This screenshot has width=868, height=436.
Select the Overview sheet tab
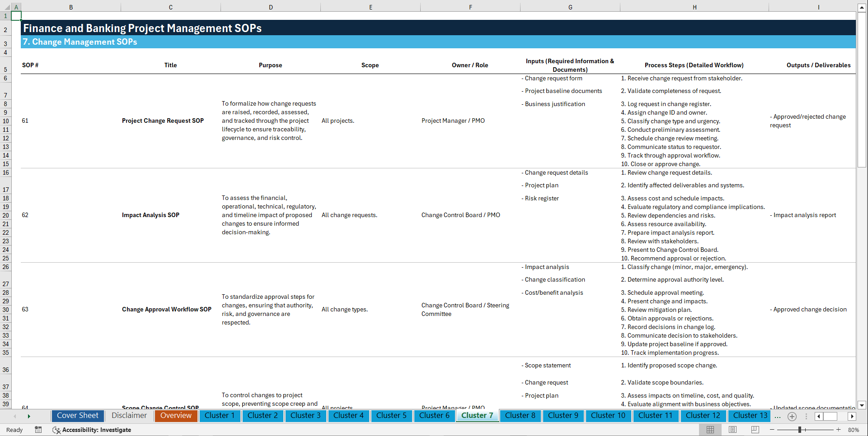click(x=176, y=415)
